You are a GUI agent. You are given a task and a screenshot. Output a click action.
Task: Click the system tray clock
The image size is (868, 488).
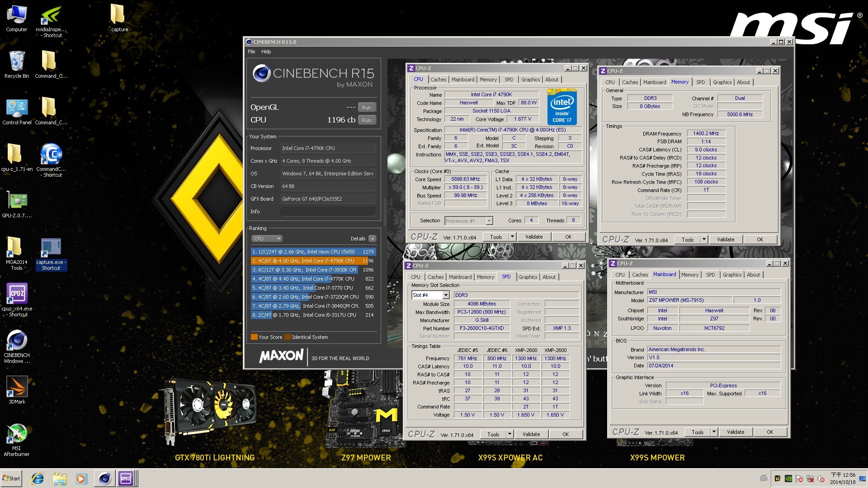click(843, 479)
